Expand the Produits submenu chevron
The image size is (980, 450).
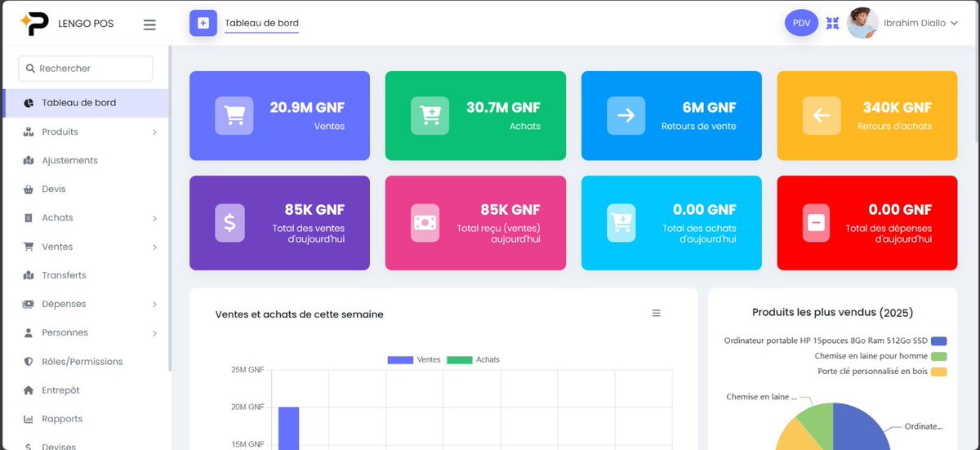coord(154,132)
